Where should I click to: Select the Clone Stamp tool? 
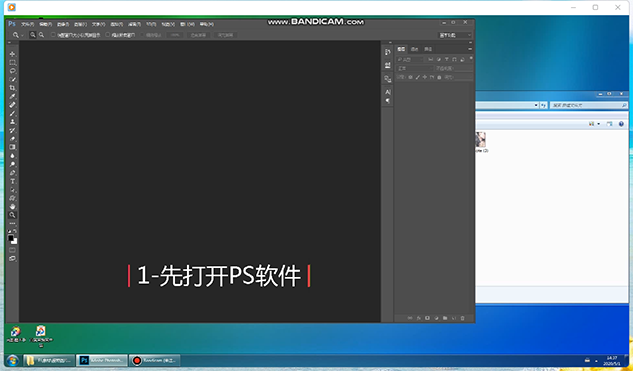tap(12, 122)
